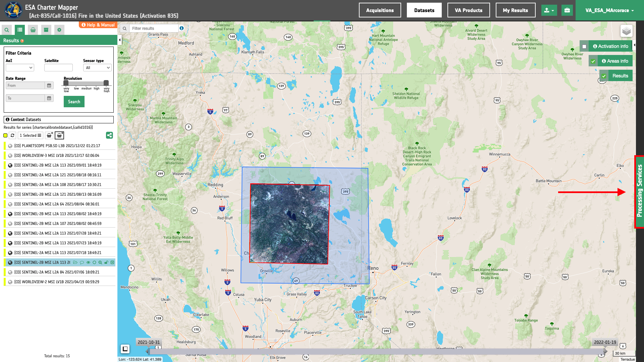Collapse the left results panel arrow
The image size is (644, 362).
pos(120,40)
